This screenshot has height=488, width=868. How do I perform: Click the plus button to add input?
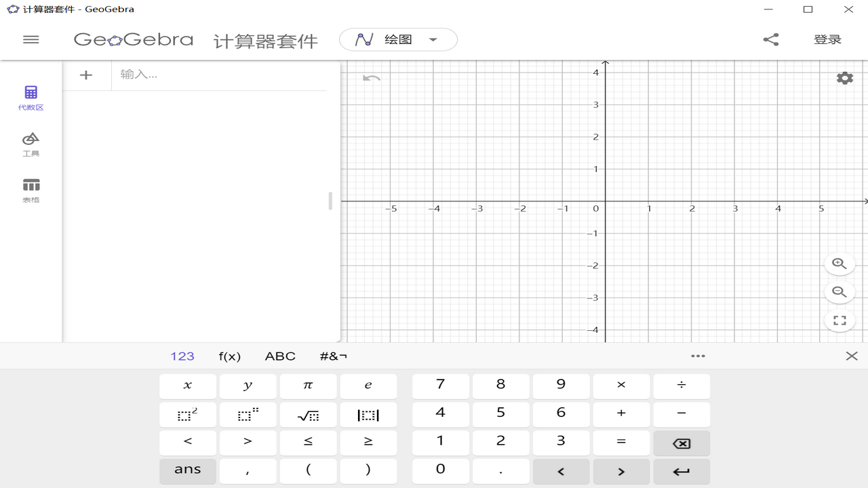point(86,75)
